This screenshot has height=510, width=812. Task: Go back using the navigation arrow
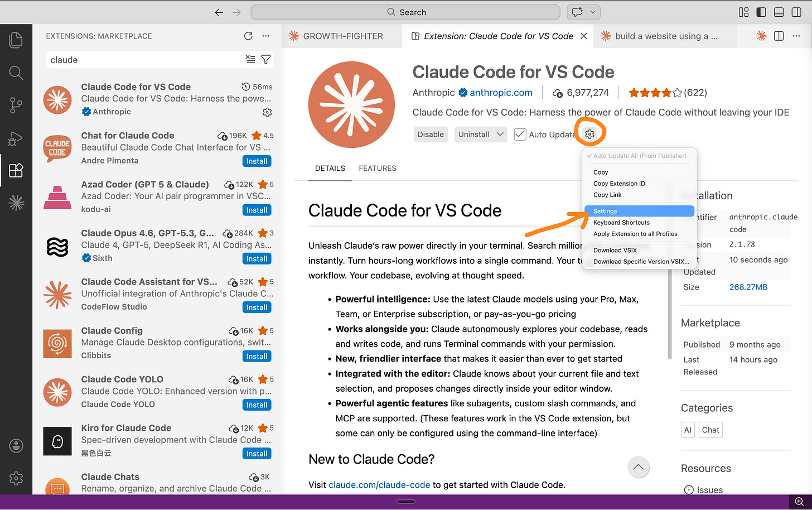pos(219,12)
